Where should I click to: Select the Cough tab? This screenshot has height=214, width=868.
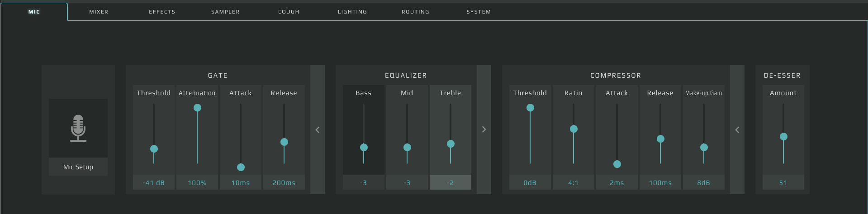point(289,12)
